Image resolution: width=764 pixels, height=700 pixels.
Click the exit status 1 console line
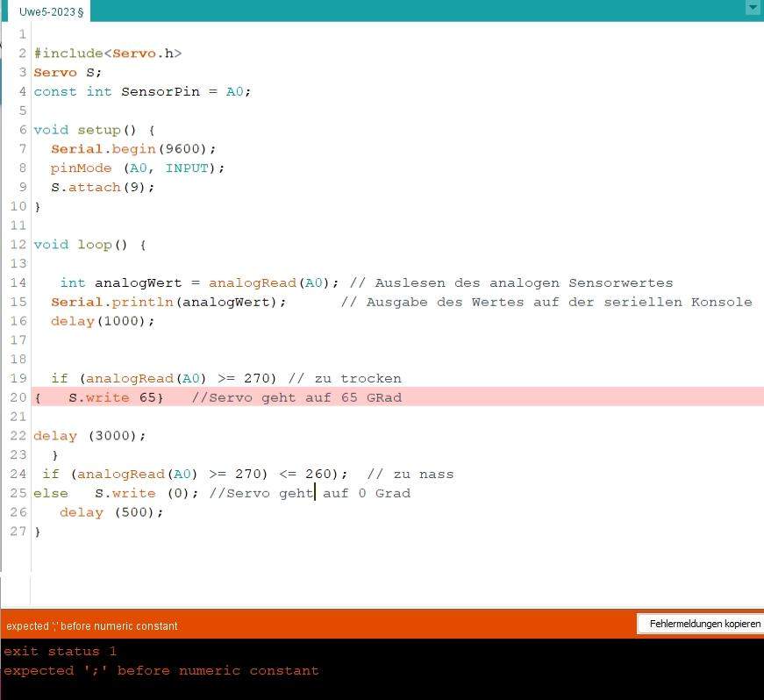pyautogui.click(x=60, y=651)
